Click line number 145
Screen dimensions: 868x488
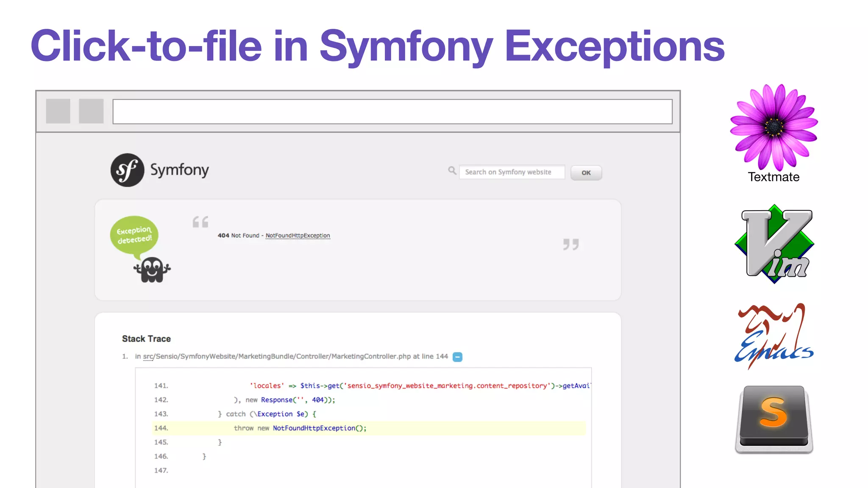[161, 442]
